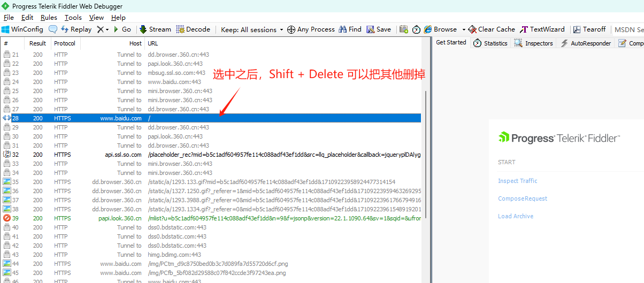Click the lock icon of session 24
Viewport: 644px width, 283px height.
(6, 82)
